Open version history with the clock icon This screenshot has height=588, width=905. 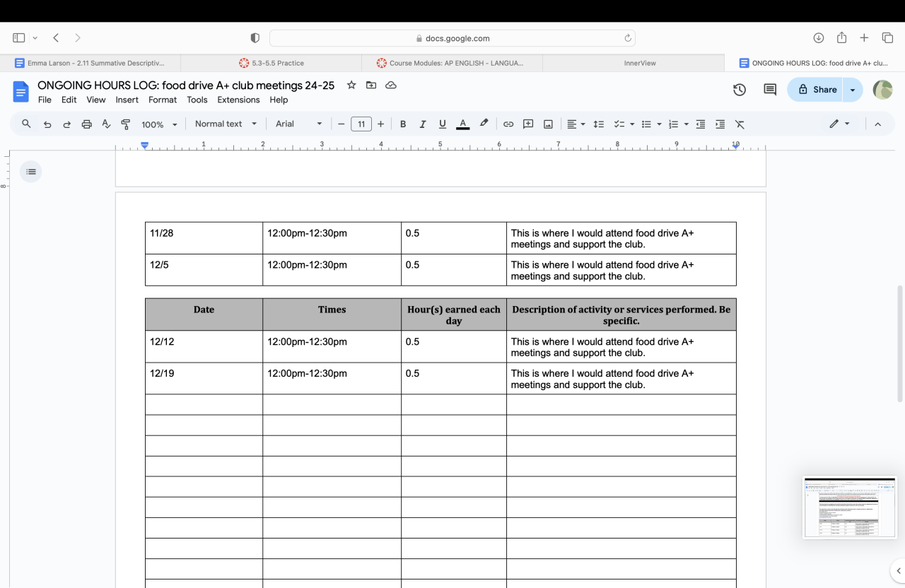[740, 90]
